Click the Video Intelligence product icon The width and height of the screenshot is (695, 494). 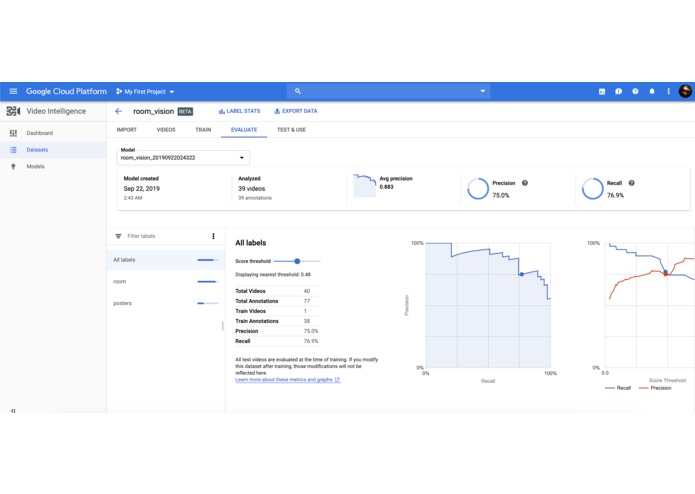pyautogui.click(x=13, y=111)
